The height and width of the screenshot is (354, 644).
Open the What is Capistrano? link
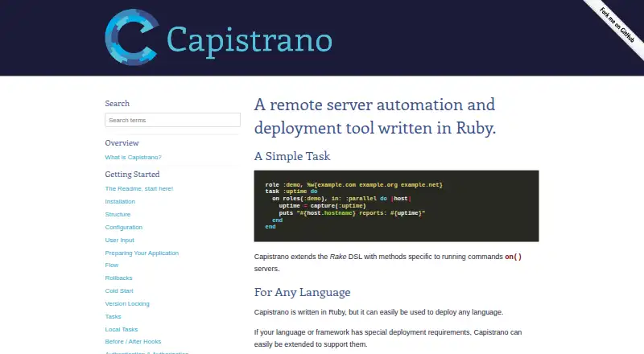point(133,157)
